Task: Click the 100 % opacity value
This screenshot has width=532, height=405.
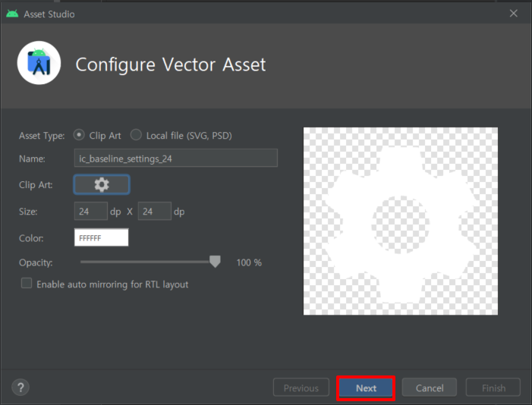Action: 249,262
